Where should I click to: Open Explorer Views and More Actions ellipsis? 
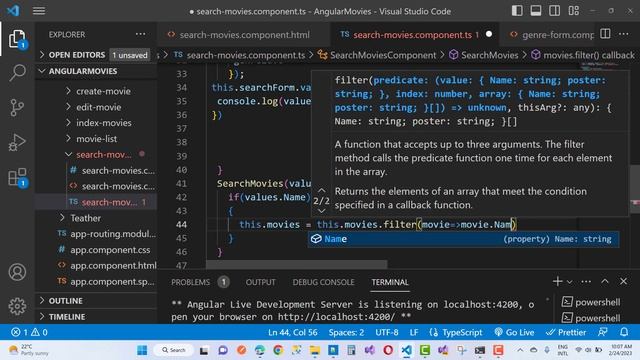[x=140, y=34]
